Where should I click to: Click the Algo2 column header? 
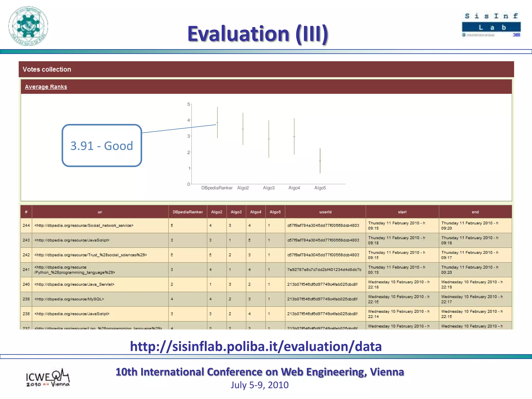tap(217, 212)
